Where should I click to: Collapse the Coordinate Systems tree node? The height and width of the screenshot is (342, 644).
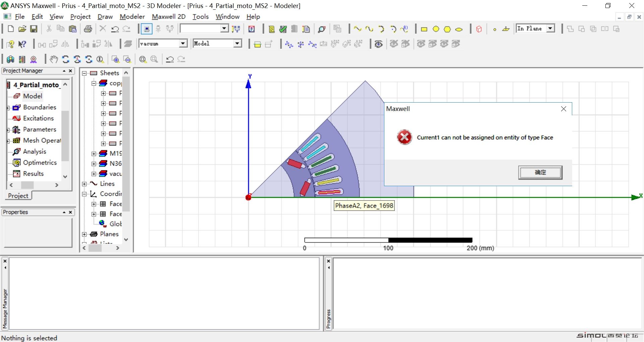(85, 194)
